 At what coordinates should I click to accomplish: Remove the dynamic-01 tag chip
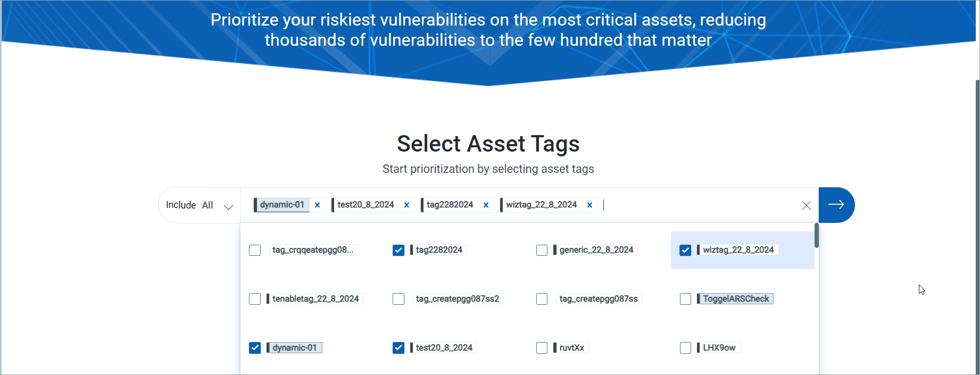317,205
